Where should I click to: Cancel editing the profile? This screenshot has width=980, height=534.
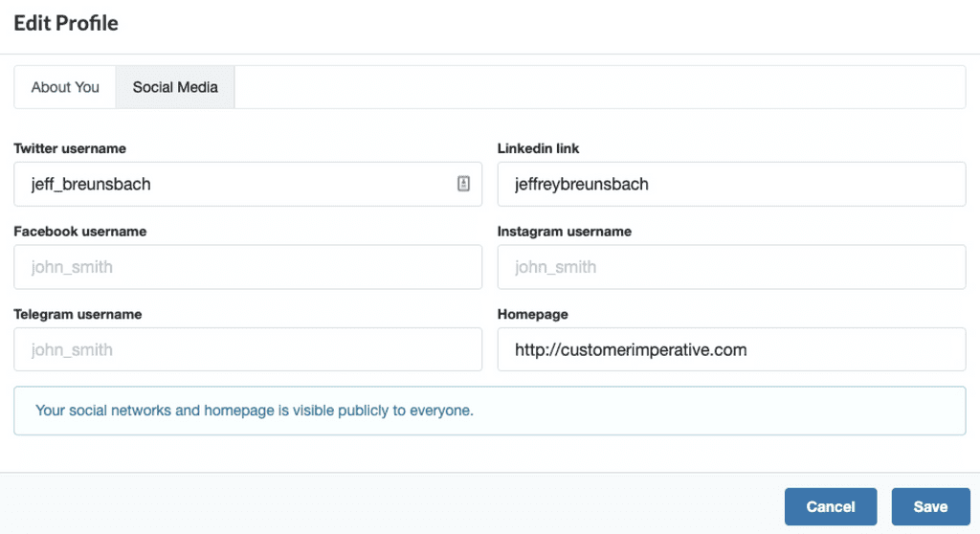[x=831, y=506]
